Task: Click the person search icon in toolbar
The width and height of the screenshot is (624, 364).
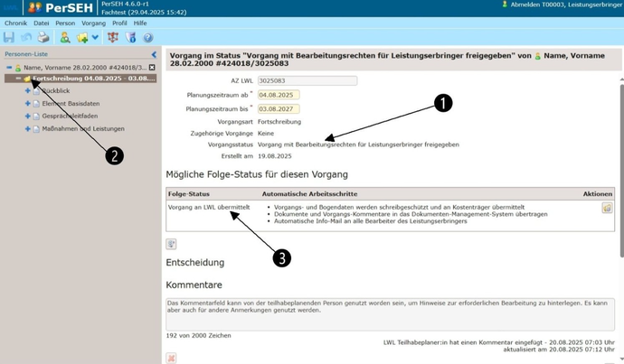Action: tap(65, 38)
